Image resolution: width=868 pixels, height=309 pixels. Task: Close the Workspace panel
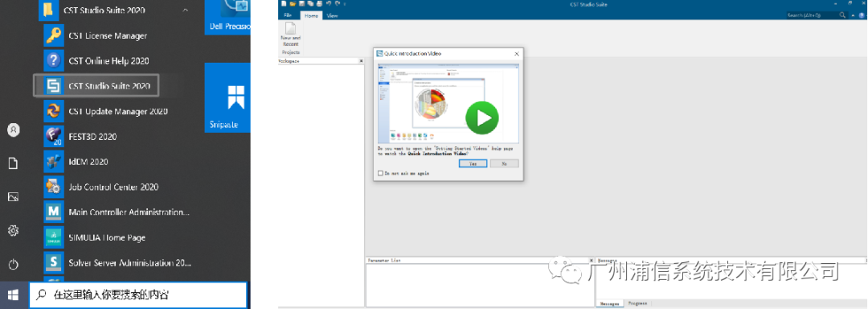pyautogui.click(x=361, y=61)
